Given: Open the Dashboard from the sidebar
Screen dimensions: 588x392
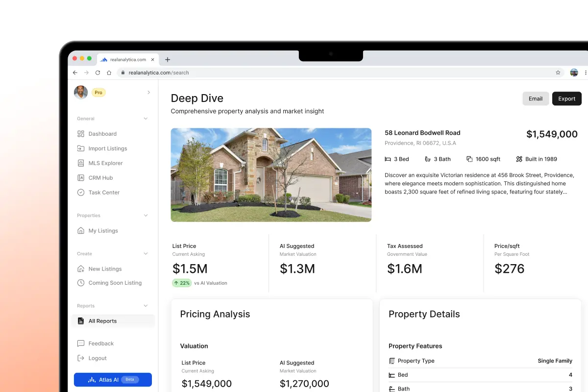Looking at the screenshot, I should coord(102,133).
